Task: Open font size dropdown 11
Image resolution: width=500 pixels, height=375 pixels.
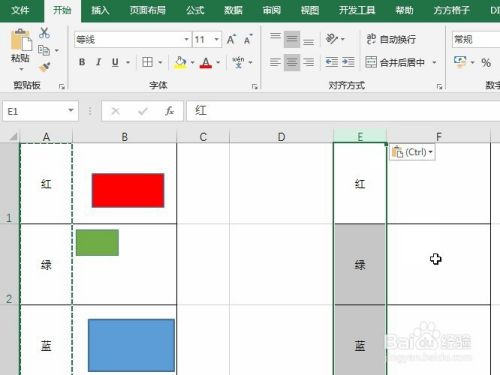Action: (217, 40)
